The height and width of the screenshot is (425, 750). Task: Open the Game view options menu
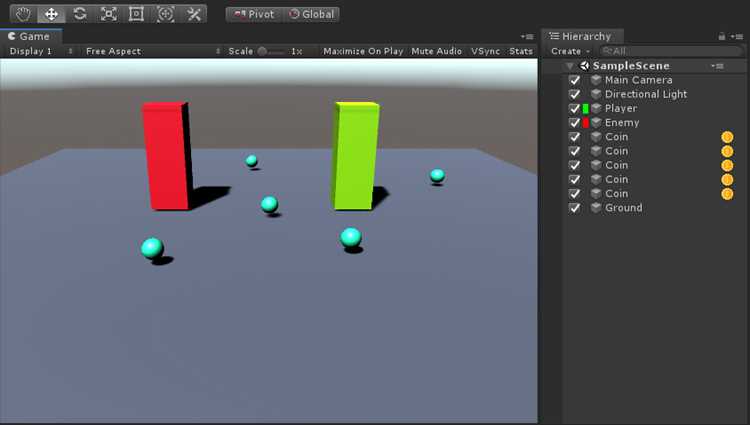coord(527,37)
